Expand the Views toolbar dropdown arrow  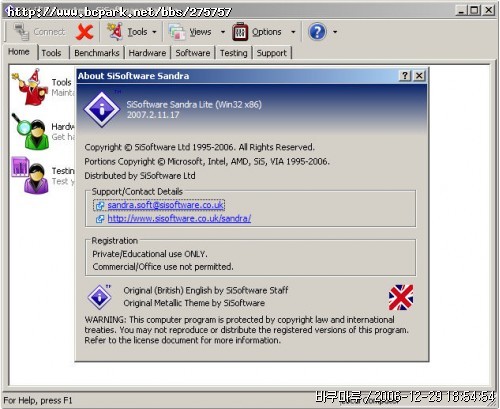pyautogui.click(x=223, y=32)
